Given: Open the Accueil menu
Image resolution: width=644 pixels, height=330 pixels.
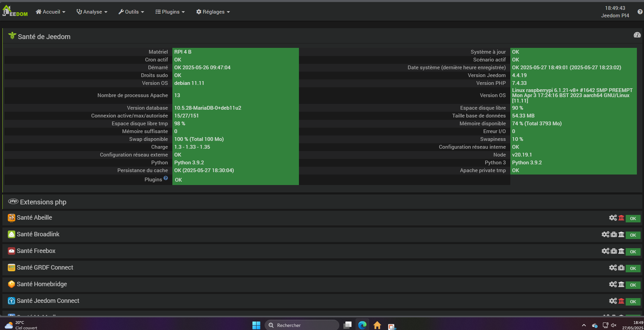Looking at the screenshot, I should pos(51,12).
